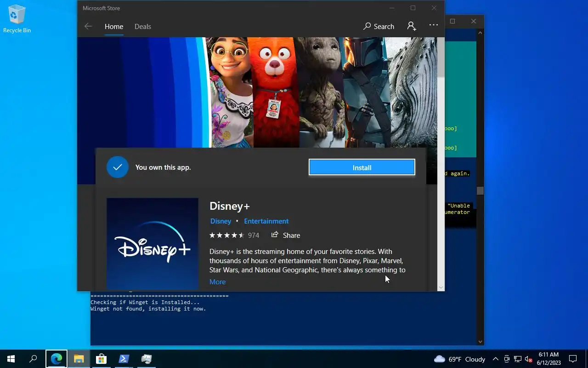Expand description with More link
The width and height of the screenshot is (588, 368).
[218, 282]
